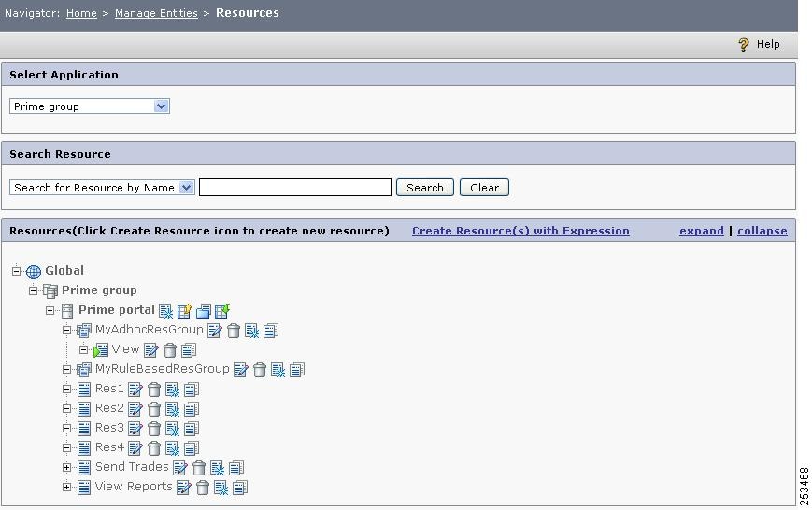Click the stacked-pages icon on Res2 row

point(192,409)
